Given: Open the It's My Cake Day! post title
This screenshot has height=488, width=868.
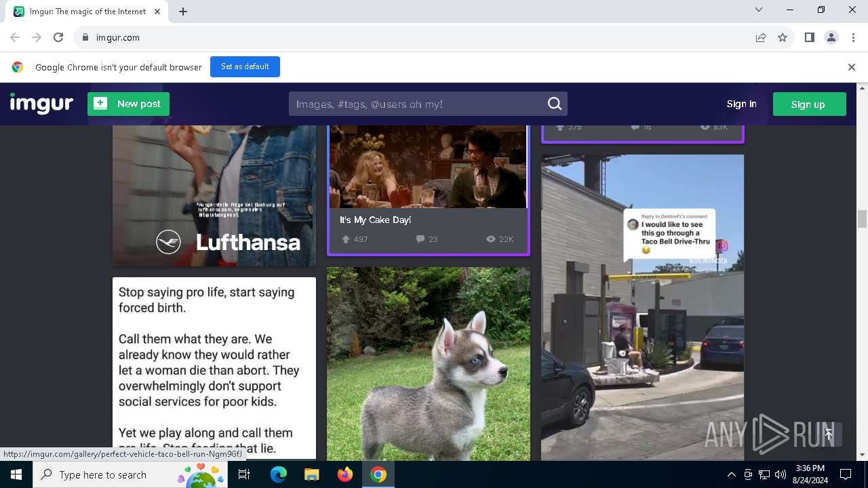Looking at the screenshot, I should [375, 220].
